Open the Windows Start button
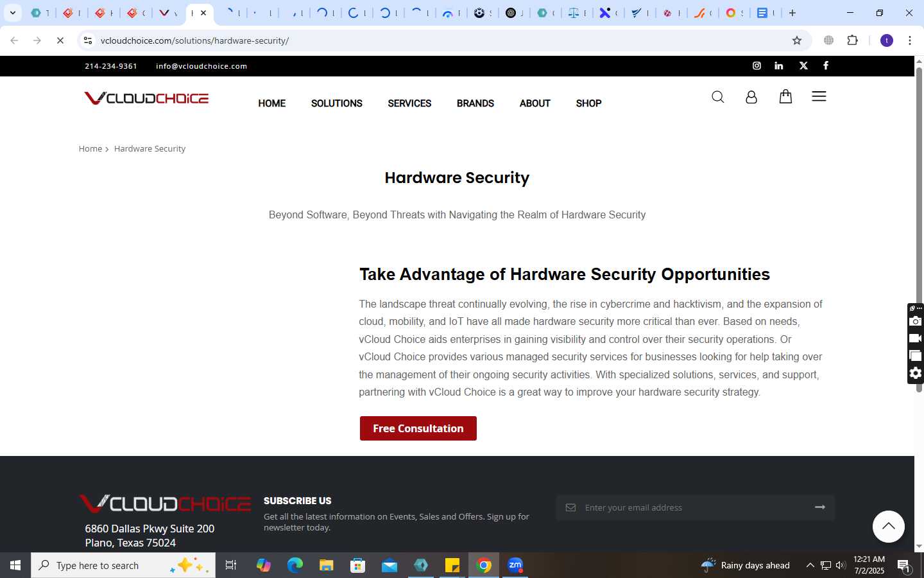924x578 pixels. pyautogui.click(x=15, y=565)
